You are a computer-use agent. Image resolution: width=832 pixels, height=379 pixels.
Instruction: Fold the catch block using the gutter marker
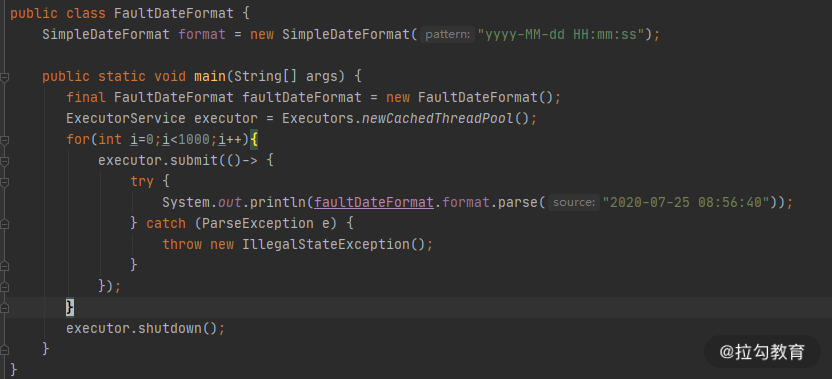4,225
